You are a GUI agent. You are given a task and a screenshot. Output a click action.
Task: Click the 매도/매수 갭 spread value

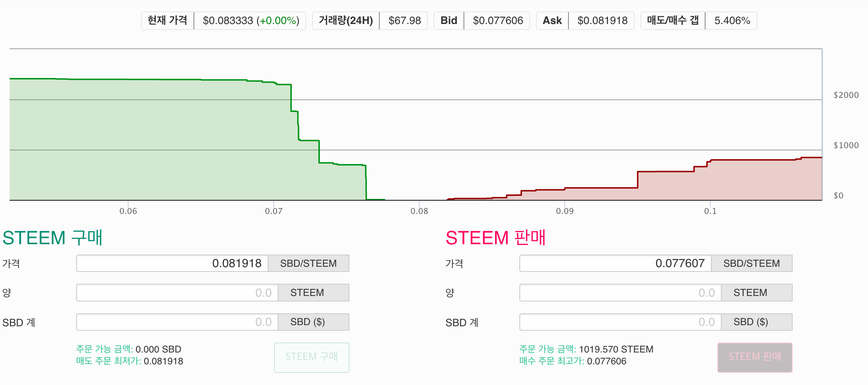(732, 21)
